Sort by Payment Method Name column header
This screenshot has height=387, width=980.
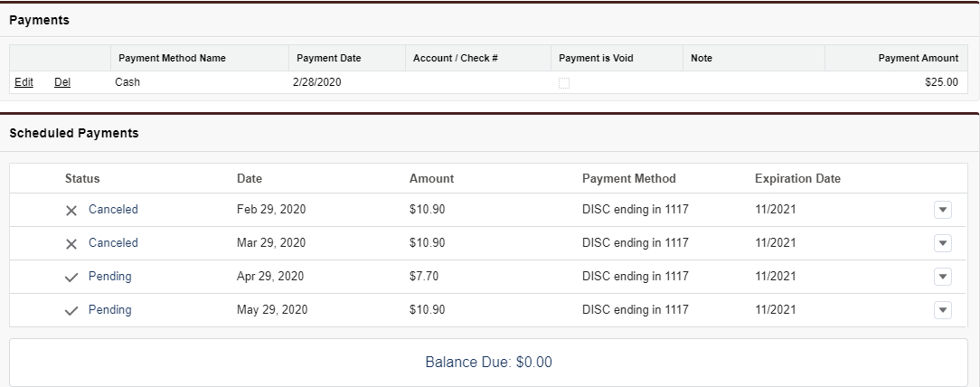point(172,58)
